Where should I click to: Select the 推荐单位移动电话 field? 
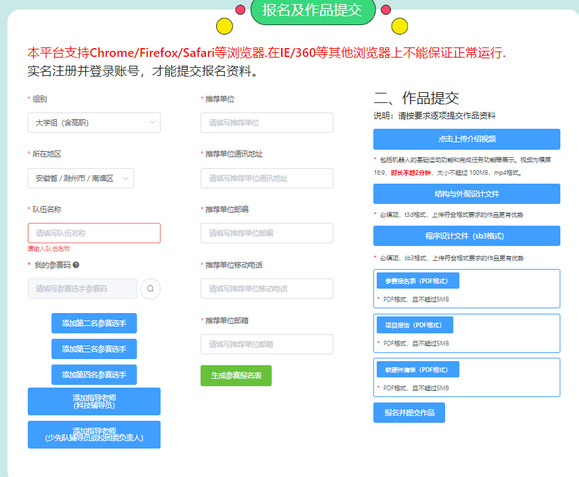[267, 289]
